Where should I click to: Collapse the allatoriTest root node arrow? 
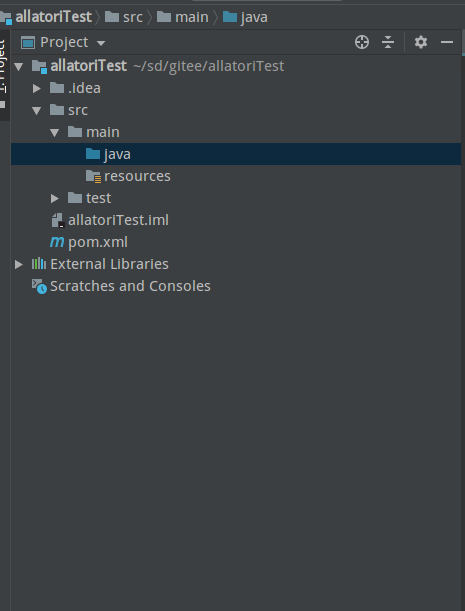click(19, 67)
